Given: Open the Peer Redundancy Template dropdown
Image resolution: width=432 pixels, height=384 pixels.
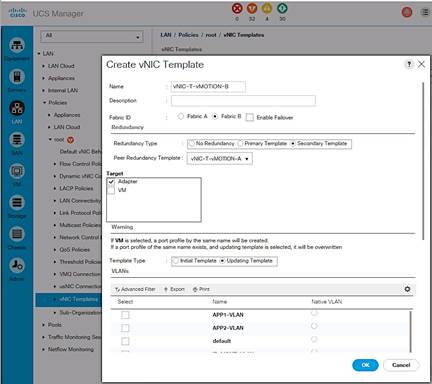Looking at the screenshot, I should pos(219,159).
